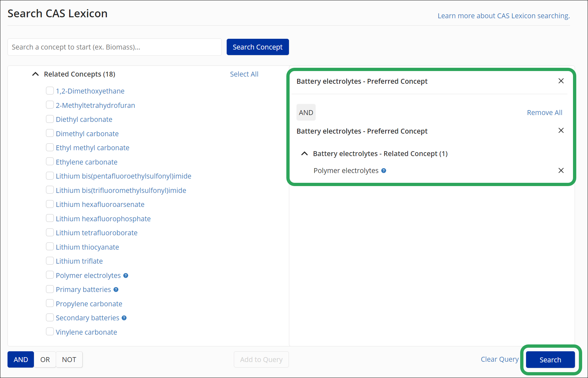Select the OR operator button
588x378 pixels.
pyautogui.click(x=45, y=359)
